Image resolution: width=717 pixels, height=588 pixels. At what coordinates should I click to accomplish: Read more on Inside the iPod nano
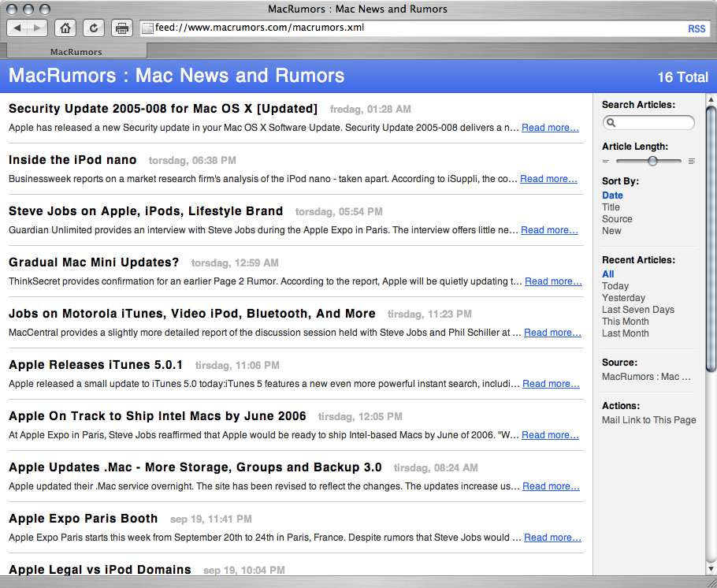point(548,179)
